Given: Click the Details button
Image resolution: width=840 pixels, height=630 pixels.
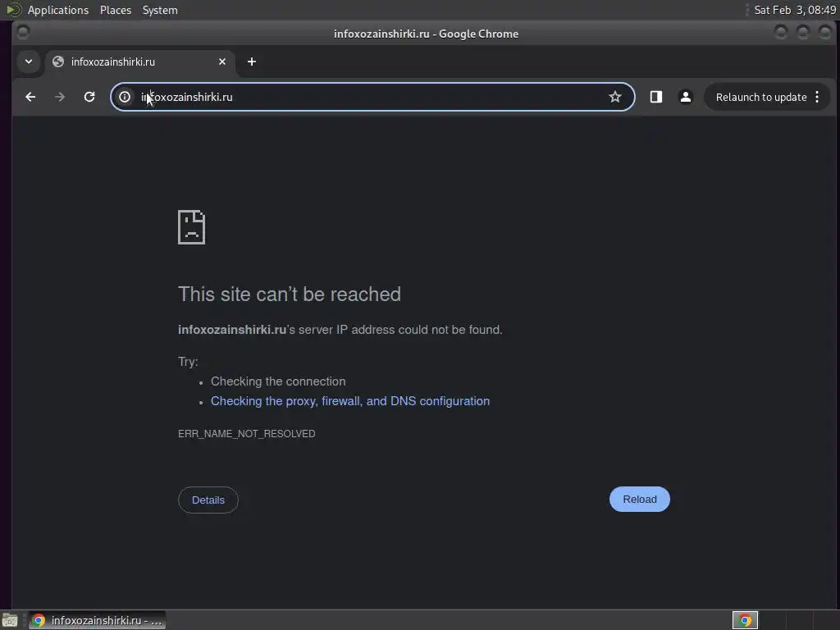Looking at the screenshot, I should pos(208,500).
